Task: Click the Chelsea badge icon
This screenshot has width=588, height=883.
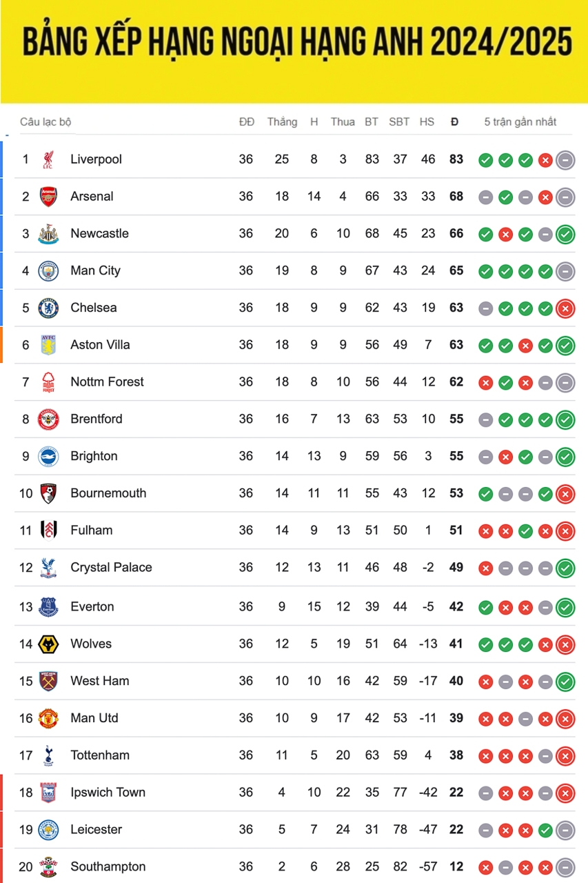Action: (48, 308)
